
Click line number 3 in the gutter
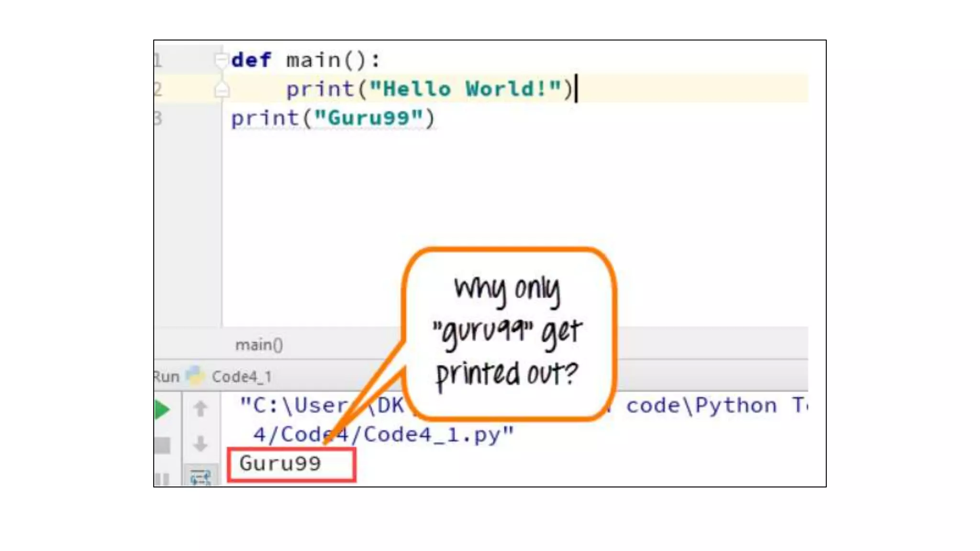pos(158,118)
